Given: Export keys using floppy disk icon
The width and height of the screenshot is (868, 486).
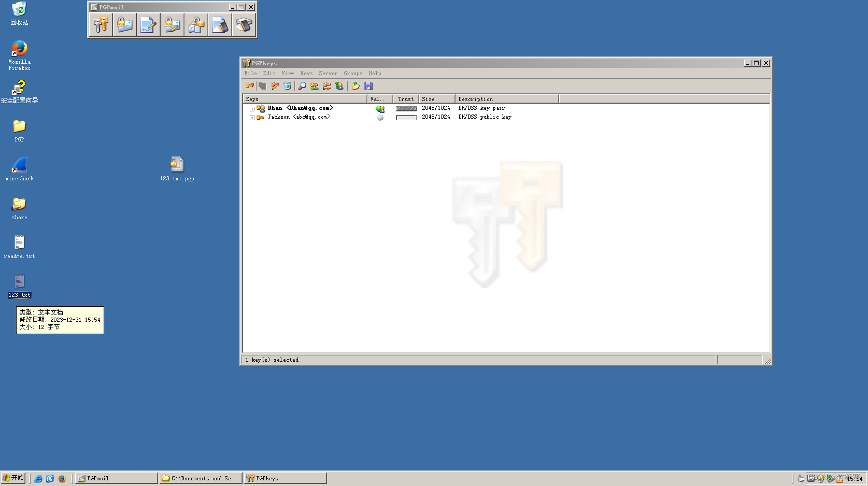Looking at the screenshot, I should click(x=368, y=86).
